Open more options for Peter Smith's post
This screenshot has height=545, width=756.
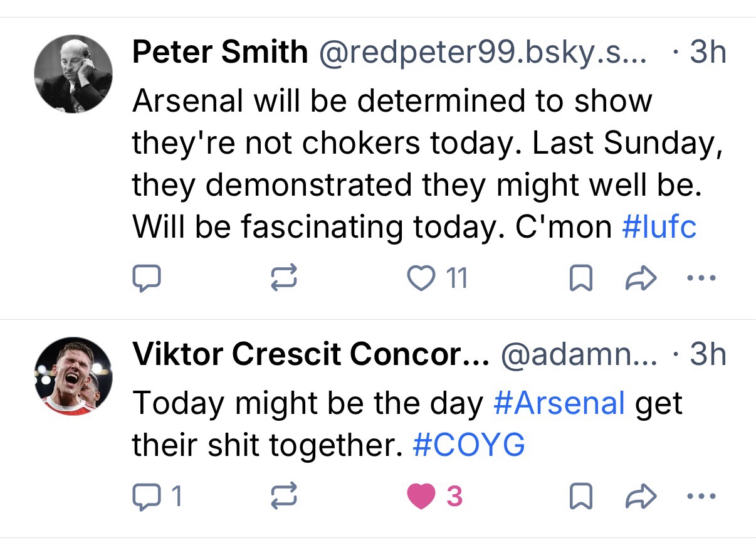click(701, 278)
